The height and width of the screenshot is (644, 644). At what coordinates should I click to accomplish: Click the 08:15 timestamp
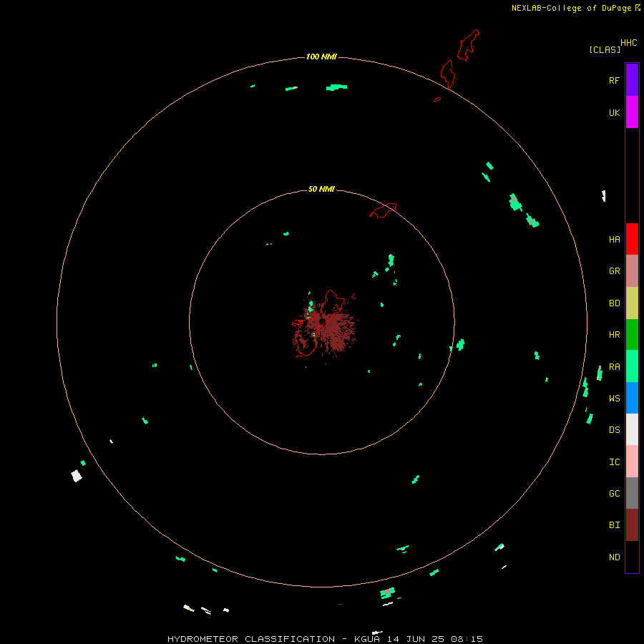466,639
